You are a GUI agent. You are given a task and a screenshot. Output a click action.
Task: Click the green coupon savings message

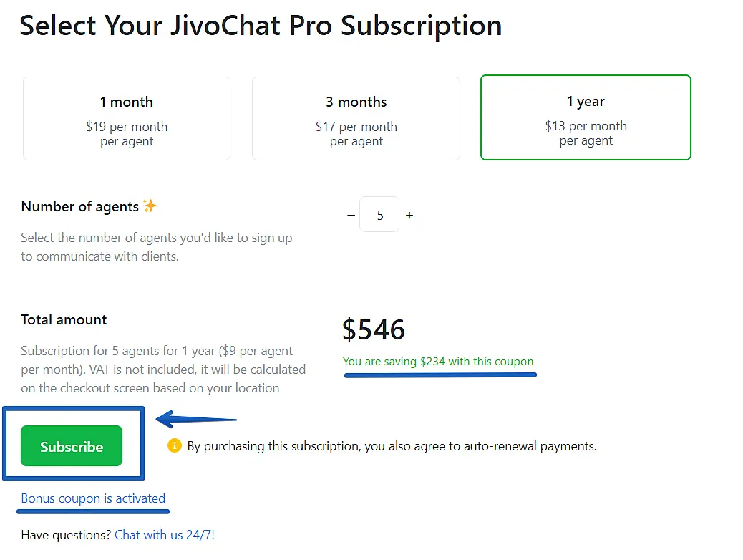point(438,362)
